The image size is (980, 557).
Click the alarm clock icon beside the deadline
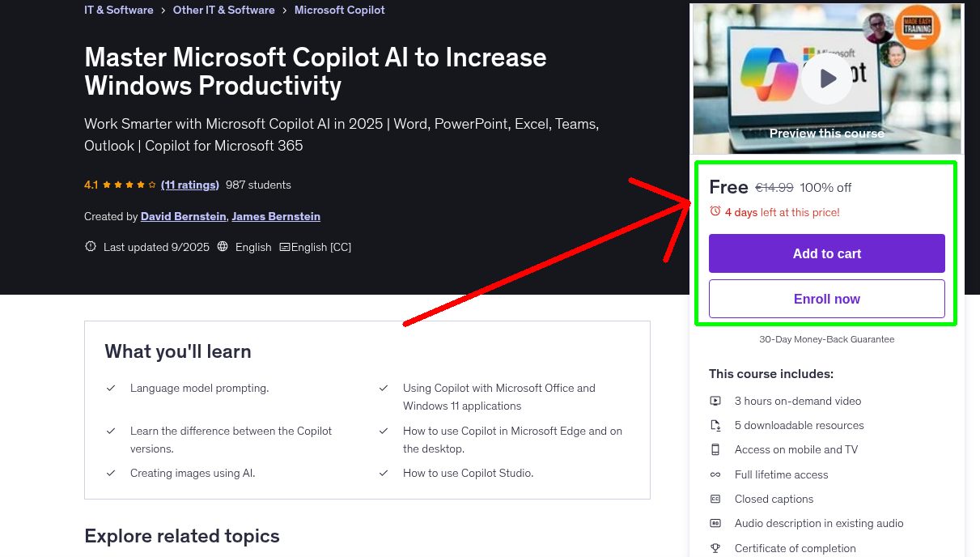click(714, 210)
